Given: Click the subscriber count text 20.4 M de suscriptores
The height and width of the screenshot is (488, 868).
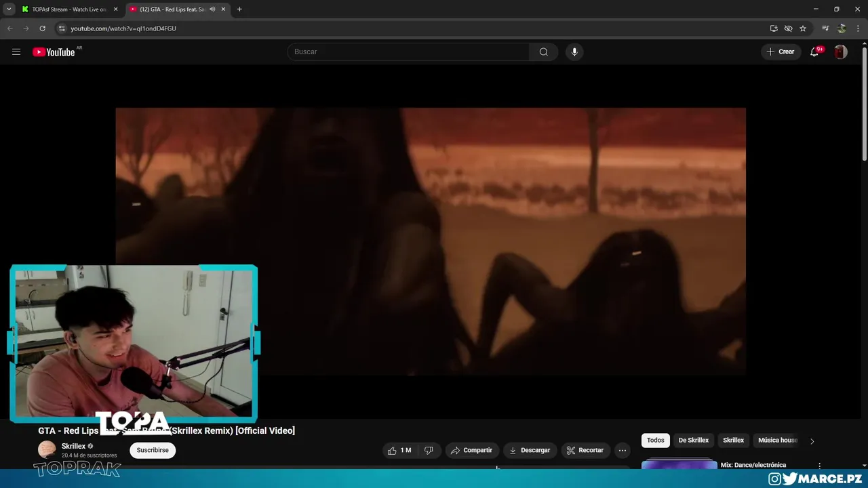Looking at the screenshot, I should (89, 455).
